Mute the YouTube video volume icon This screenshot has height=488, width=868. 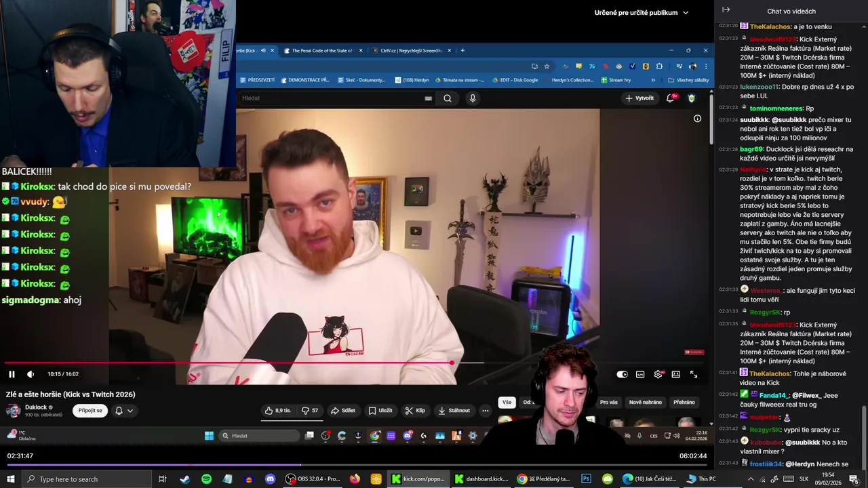(x=31, y=374)
